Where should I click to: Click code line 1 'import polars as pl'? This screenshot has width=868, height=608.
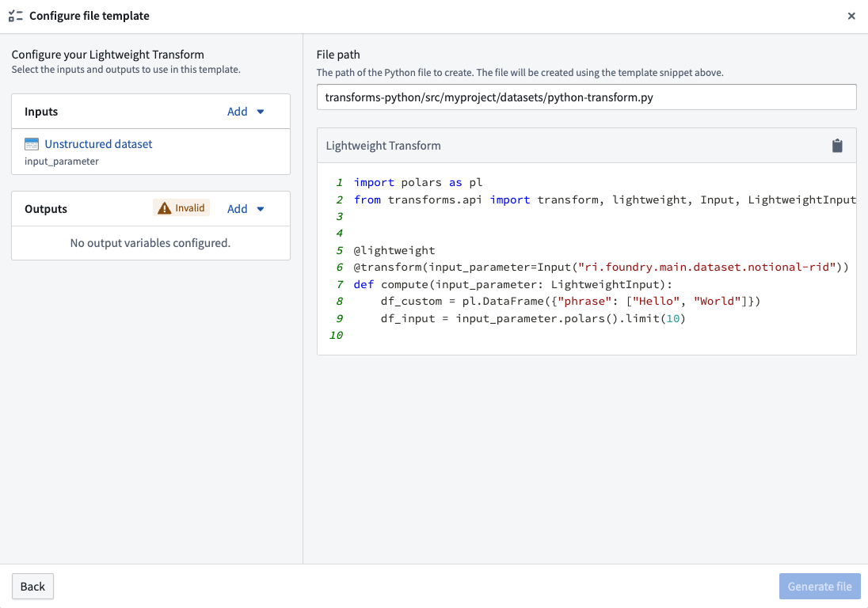click(x=418, y=183)
